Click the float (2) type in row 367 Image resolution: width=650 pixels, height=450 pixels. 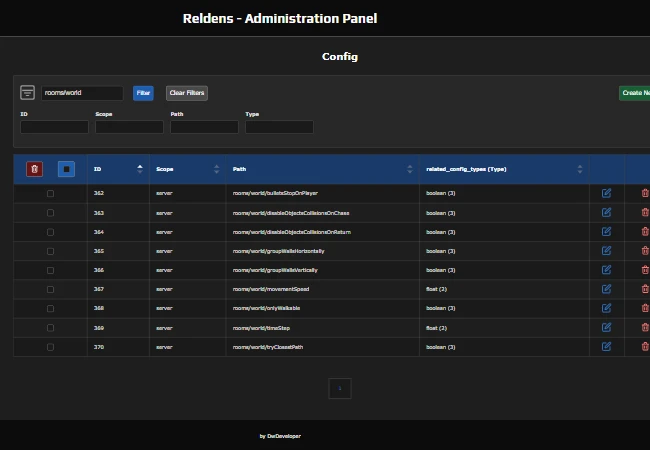tap(437, 289)
